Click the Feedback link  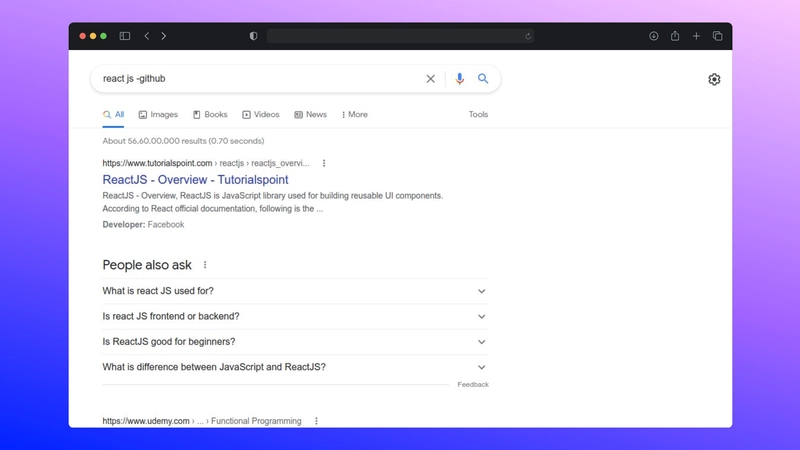473,385
